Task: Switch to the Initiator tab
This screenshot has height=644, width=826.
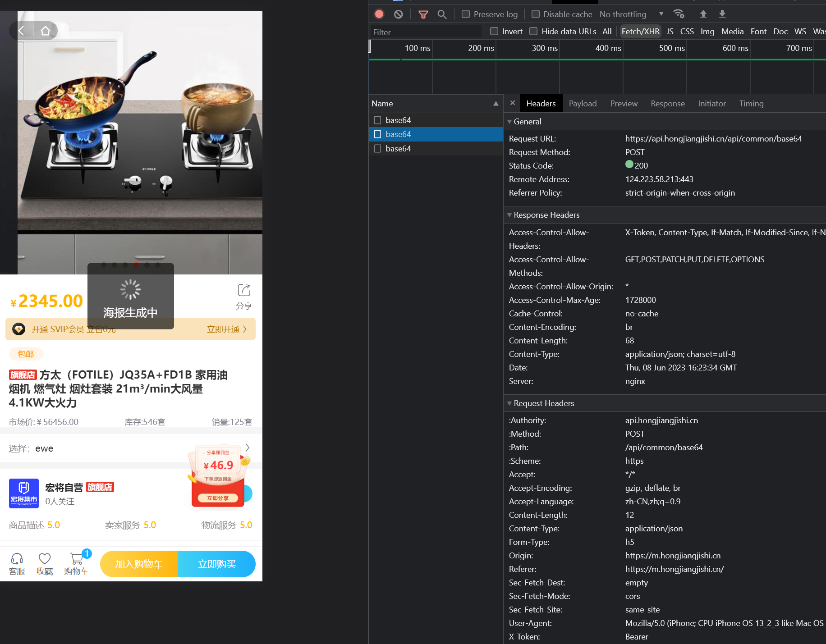Action: (711, 103)
